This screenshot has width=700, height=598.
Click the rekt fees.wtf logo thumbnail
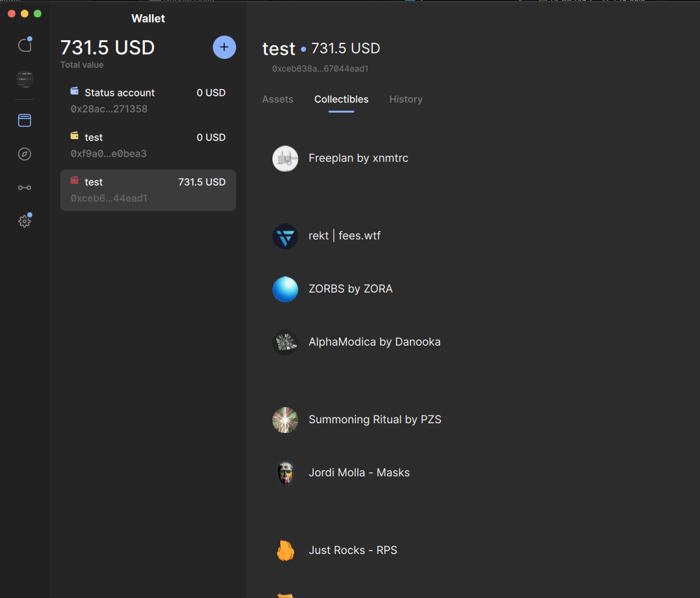point(285,236)
